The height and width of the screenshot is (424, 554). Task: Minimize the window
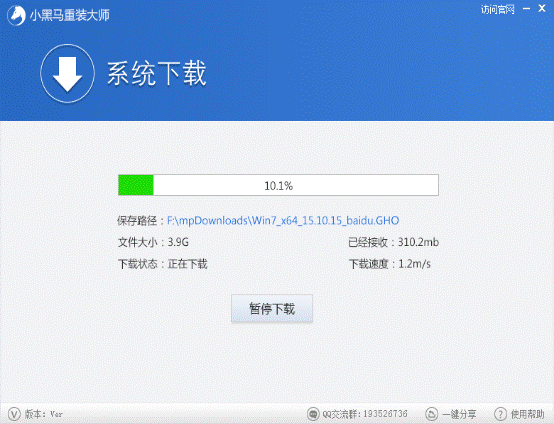pyautogui.click(x=526, y=8)
